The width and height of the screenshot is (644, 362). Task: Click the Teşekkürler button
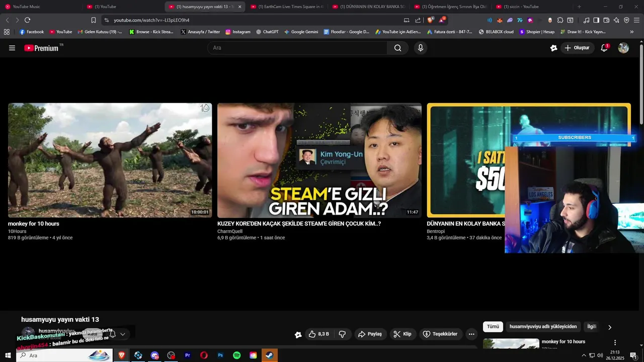[441, 334]
